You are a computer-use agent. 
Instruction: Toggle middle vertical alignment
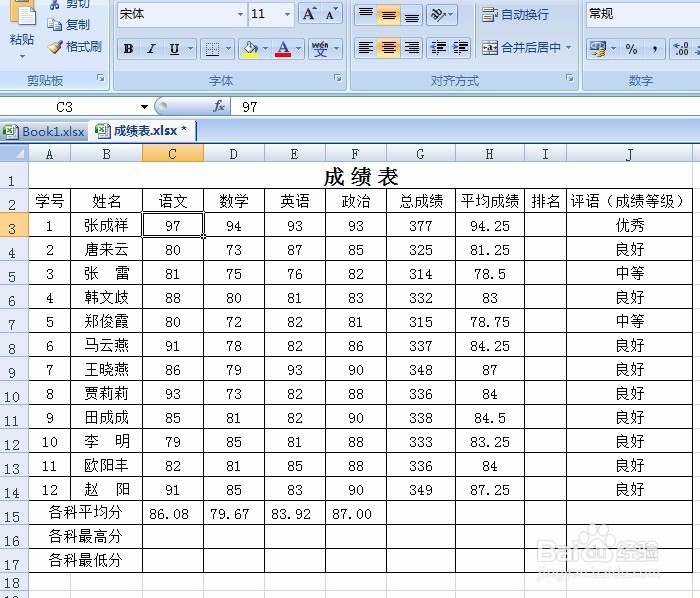(388, 15)
